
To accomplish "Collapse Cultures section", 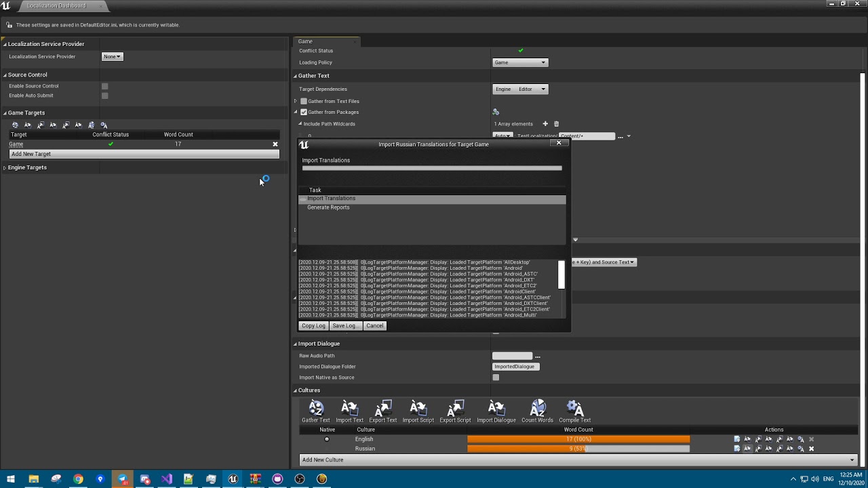I will (x=296, y=390).
